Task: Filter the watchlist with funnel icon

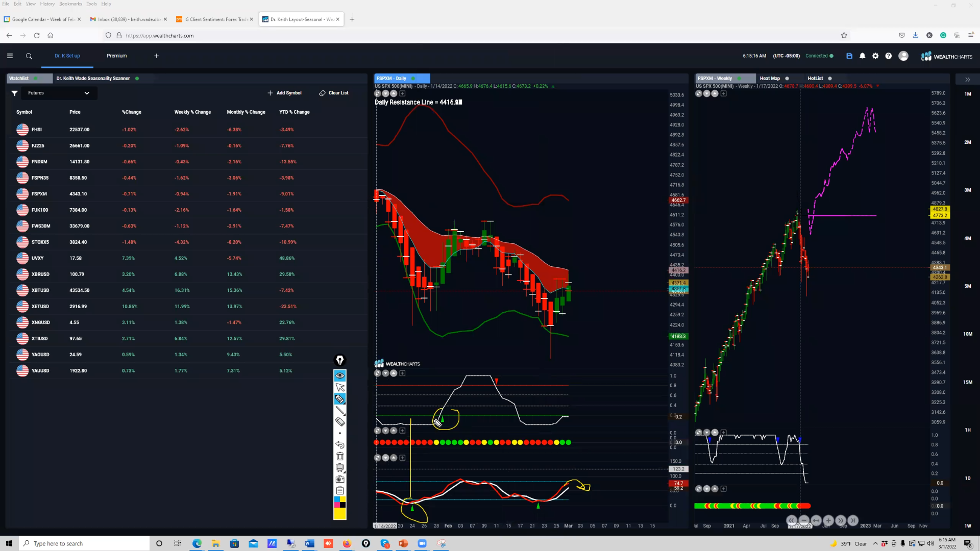Action: [15, 93]
